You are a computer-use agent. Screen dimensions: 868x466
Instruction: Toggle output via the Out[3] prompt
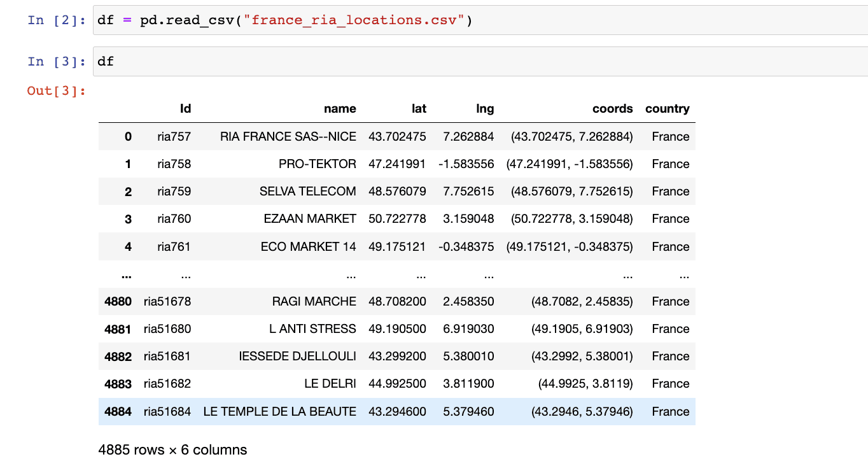(x=57, y=91)
